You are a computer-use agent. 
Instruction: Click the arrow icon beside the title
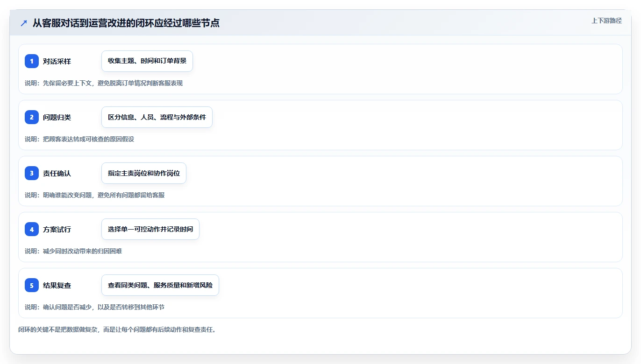pos(24,23)
